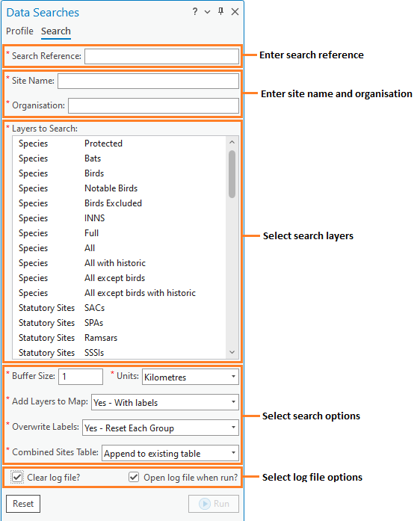
Task: Click the Run play icon button
Action: (x=214, y=504)
